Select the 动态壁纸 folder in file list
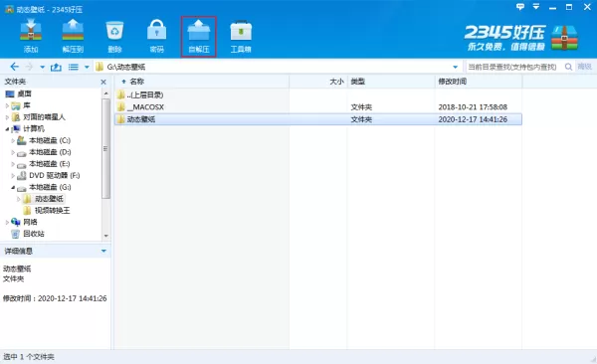597x364 pixels. tap(318, 119)
